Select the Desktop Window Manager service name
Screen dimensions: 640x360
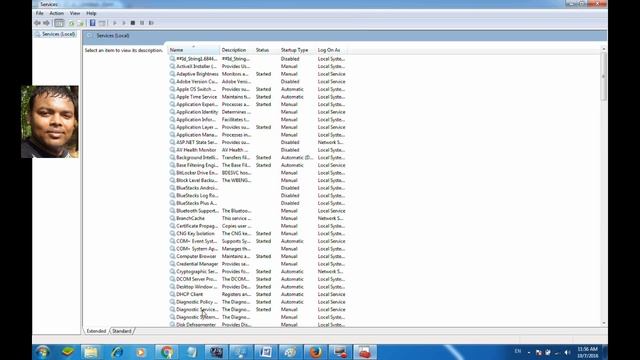pyautogui.click(x=197, y=287)
